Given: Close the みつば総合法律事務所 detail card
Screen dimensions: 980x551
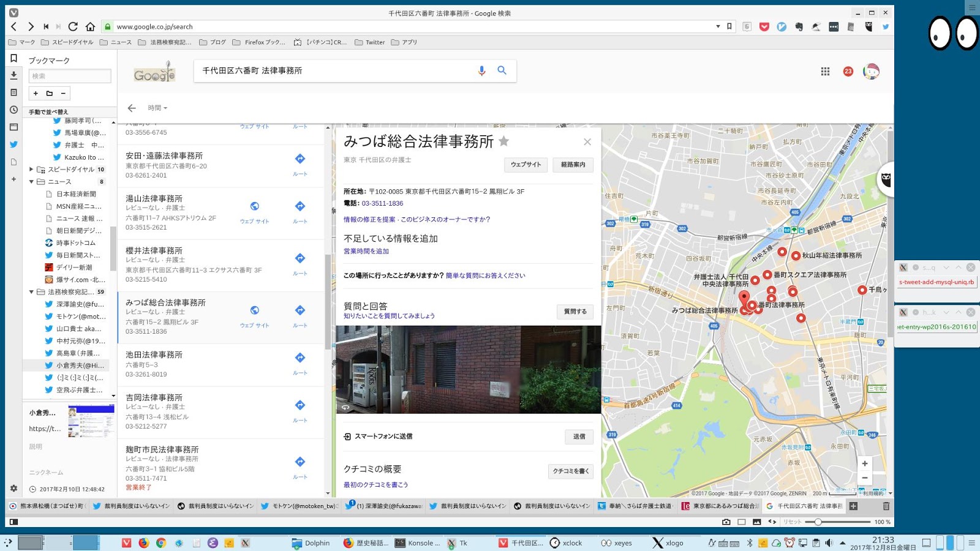Looking at the screenshot, I should click(x=587, y=142).
